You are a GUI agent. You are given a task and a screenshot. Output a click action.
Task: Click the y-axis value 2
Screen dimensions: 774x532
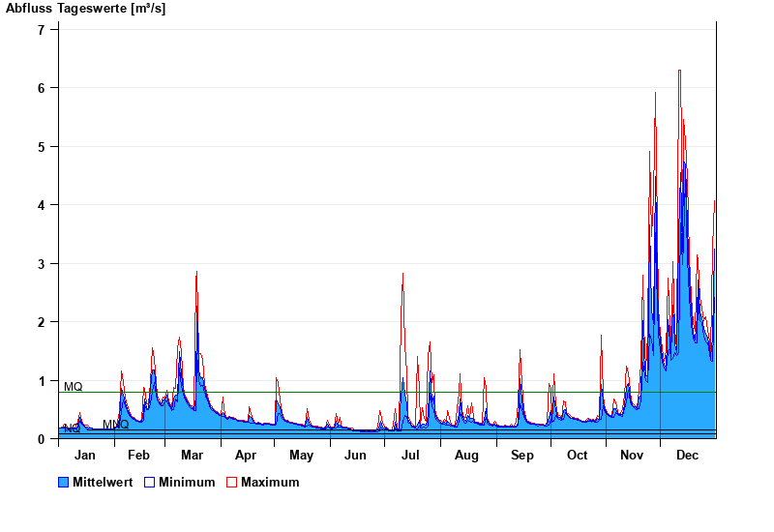pyautogui.click(x=42, y=322)
